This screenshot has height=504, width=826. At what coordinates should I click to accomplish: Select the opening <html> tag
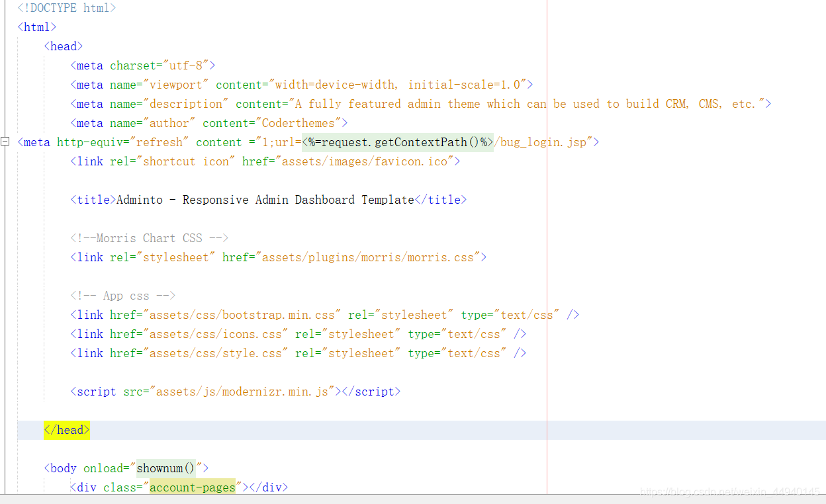click(x=37, y=27)
